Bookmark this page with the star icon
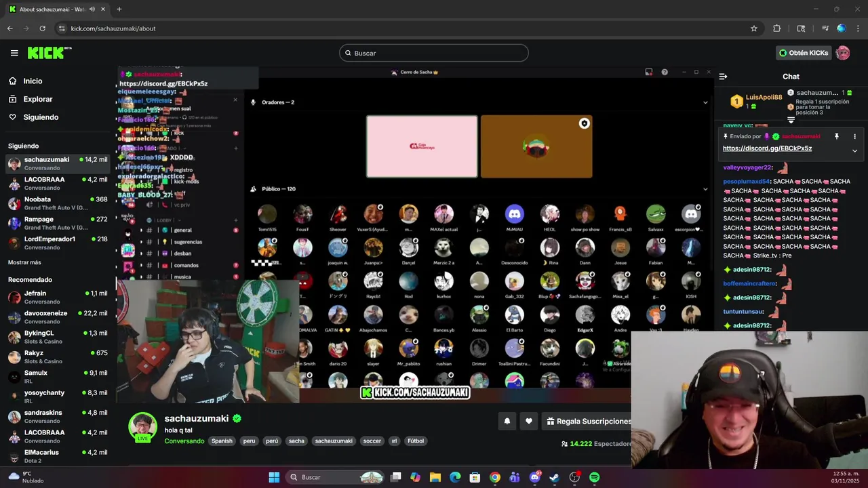 coord(754,28)
